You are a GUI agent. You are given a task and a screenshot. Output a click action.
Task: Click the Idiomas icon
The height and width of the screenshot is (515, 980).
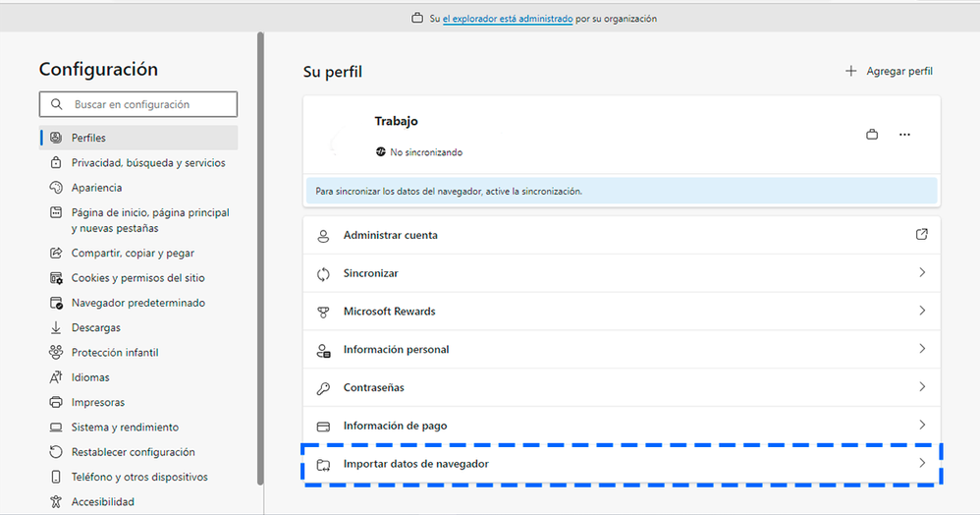pyautogui.click(x=56, y=377)
